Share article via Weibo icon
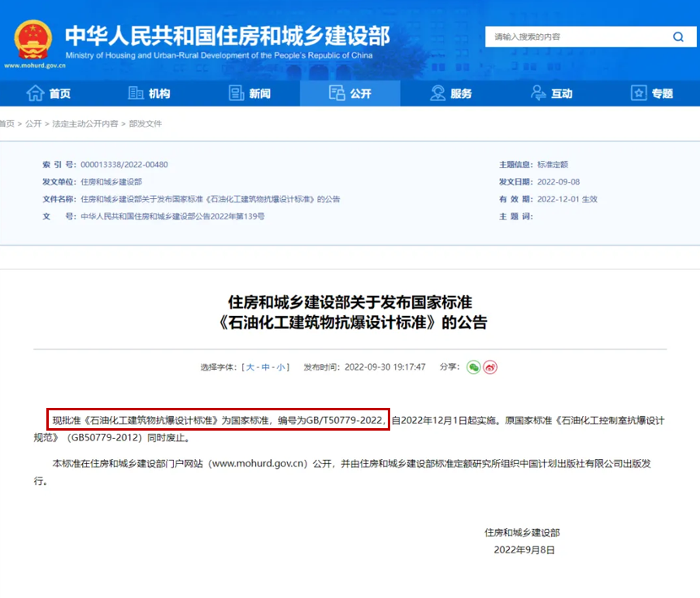 point(490,367)
